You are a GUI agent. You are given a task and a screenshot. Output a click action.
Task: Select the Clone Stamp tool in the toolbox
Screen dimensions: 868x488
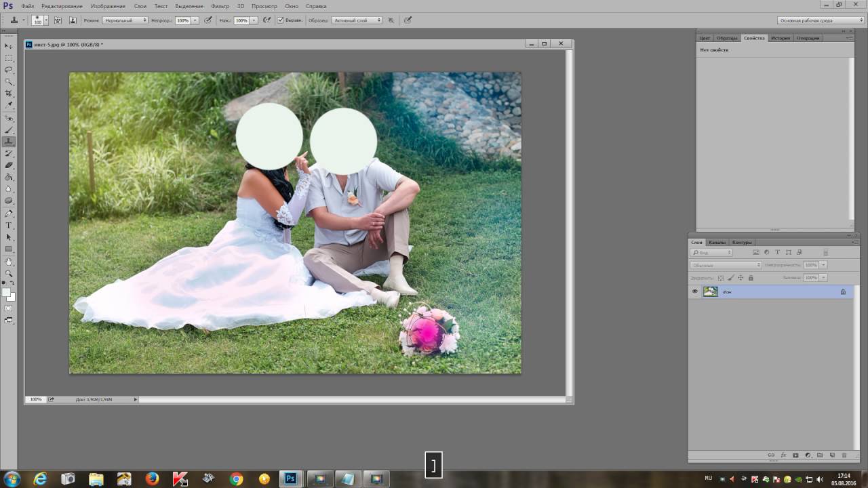tap(9, 142)
